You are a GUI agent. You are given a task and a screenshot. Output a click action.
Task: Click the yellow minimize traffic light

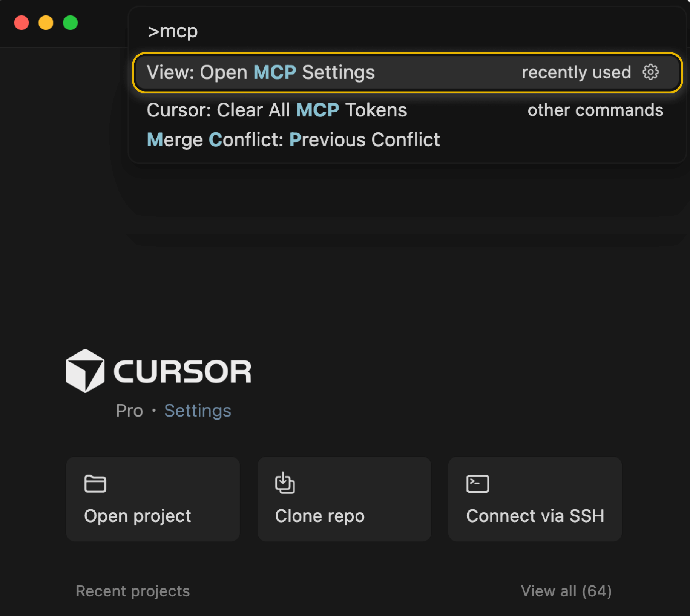coord(46,23)
